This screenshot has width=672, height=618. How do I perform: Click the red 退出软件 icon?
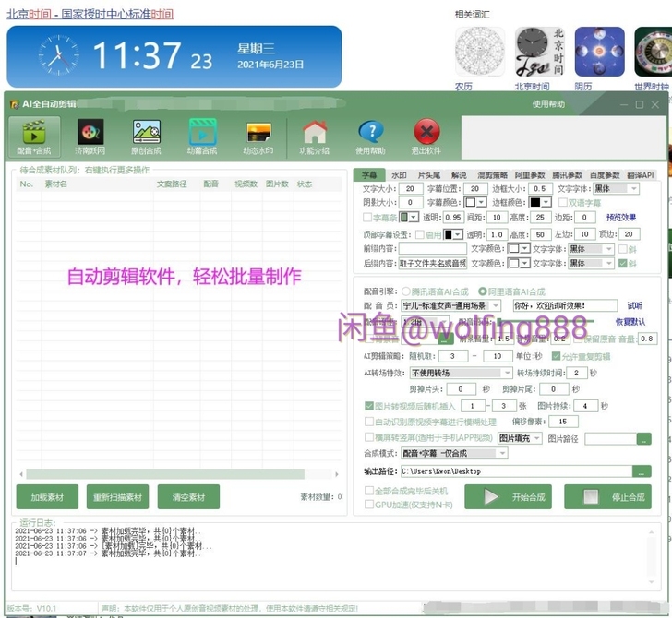click(x=426, y=136)
